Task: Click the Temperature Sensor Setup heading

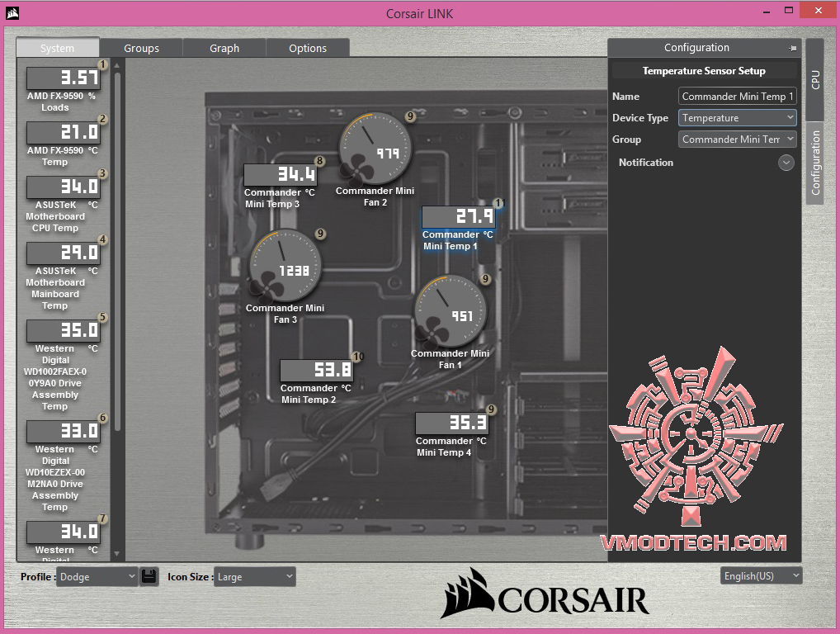Action: click(x=704, y=71)
